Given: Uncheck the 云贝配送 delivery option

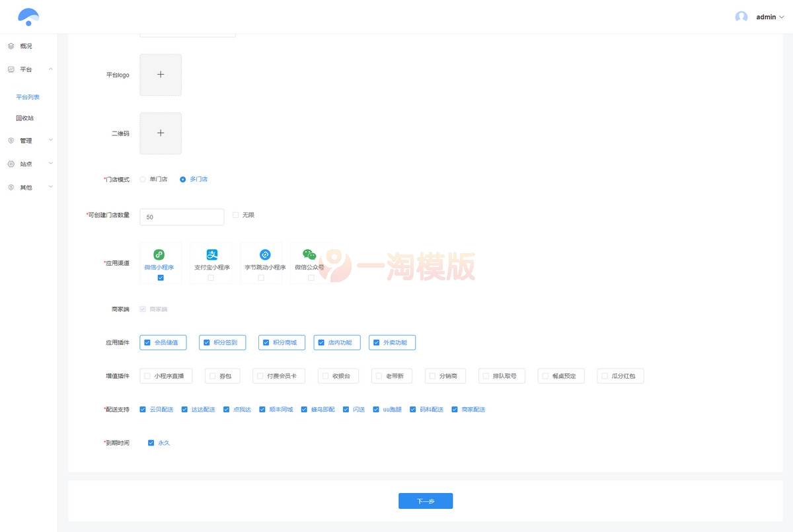Looking at the screenshot, I should (x=142, y=409).
